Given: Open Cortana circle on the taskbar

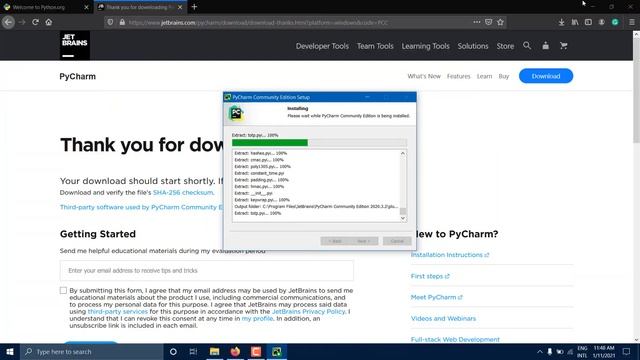Looking at the screenshot, I should (x=173, y=351).
